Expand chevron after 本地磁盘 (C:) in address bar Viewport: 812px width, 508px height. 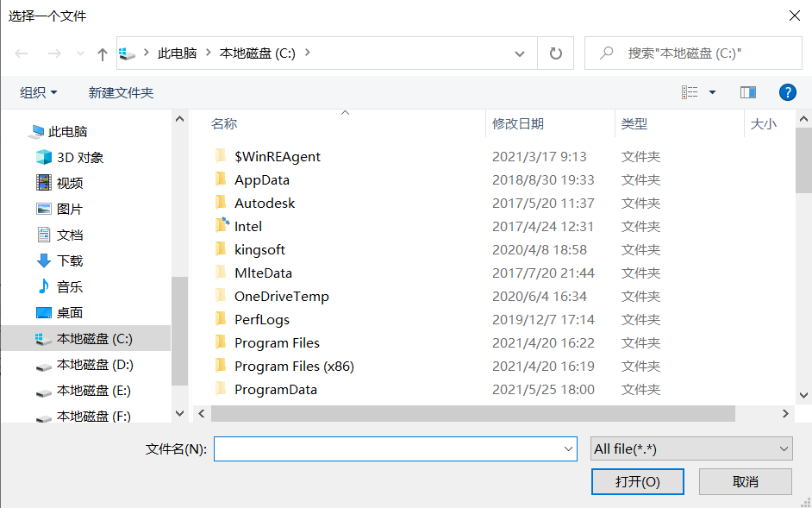pos(308,53)
